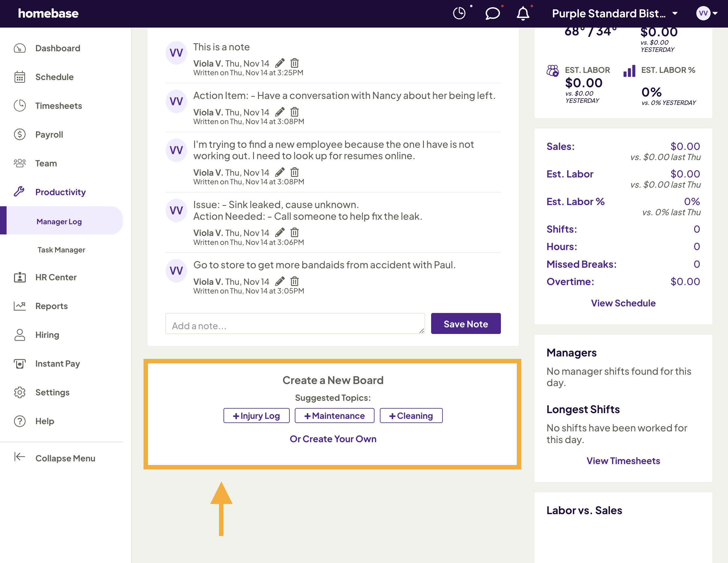Delete the sink leak issue note
Image resolution: width=728 pixels, height=563 pixels.
tap(295, 232)
